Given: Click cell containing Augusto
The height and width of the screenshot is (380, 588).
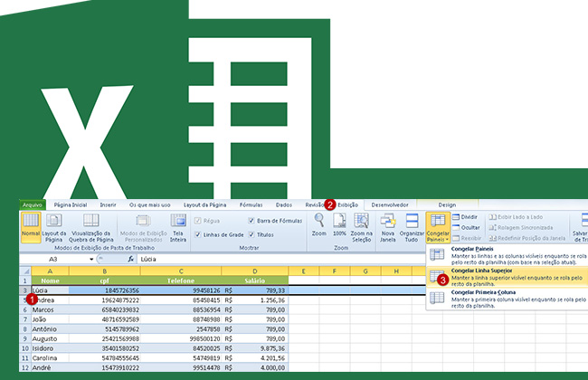Looking at the screenshot, I should coord(50,338).
